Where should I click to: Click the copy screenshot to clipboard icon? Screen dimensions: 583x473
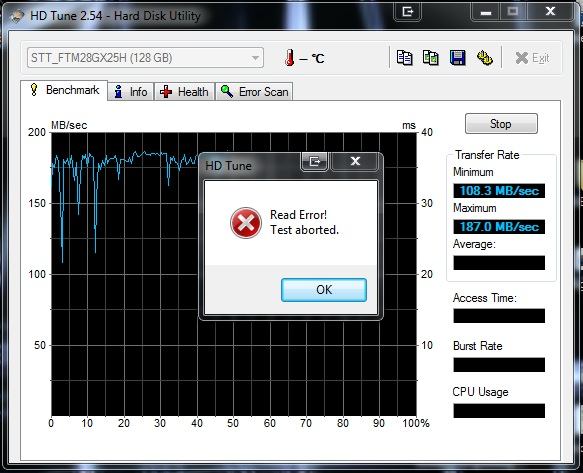(x=431, y=58)
